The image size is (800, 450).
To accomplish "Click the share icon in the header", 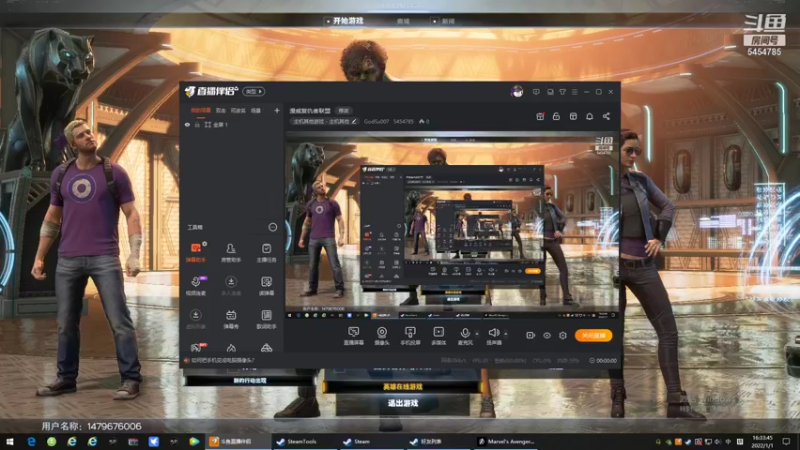I will 606,116.
